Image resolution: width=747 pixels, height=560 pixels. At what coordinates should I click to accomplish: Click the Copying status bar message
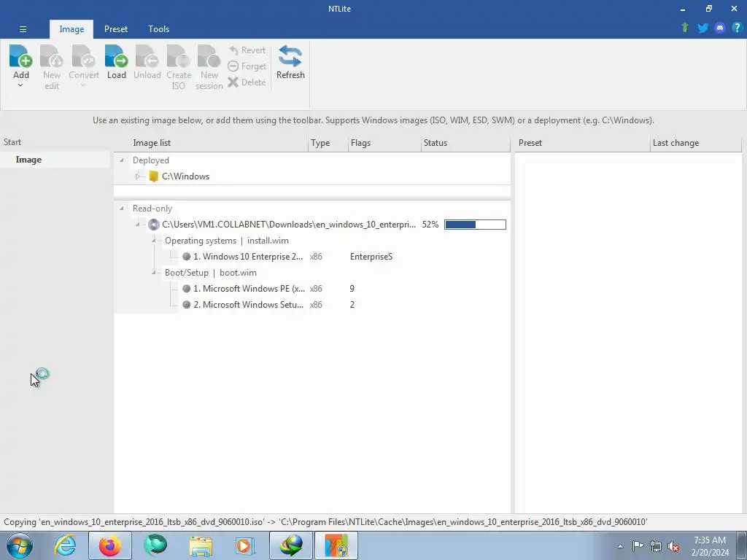(x=325, y=522)
